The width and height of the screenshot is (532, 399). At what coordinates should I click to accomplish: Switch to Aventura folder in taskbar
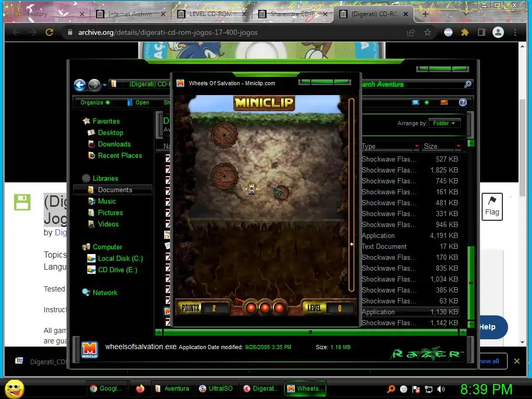pyautogui.click(x=172, y=389)
